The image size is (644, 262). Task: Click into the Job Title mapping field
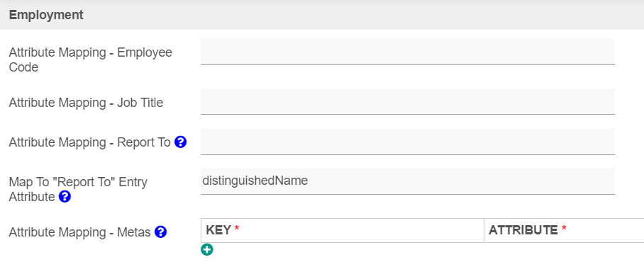pos(407,101)
